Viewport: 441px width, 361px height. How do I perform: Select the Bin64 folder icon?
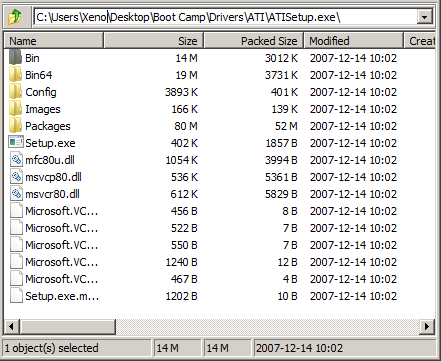point(15,75)
